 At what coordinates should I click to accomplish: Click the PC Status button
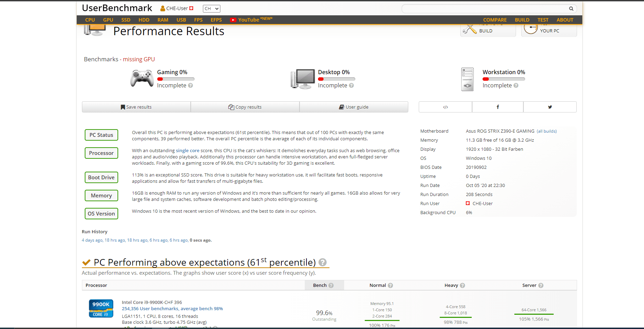pyautogui.click(x=101, y=135)
